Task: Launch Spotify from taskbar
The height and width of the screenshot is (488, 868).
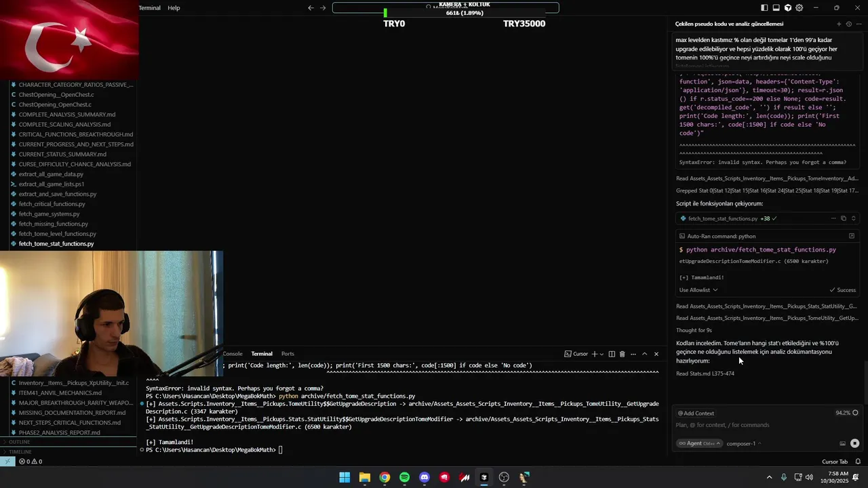Action: click(x=404, y=477)
